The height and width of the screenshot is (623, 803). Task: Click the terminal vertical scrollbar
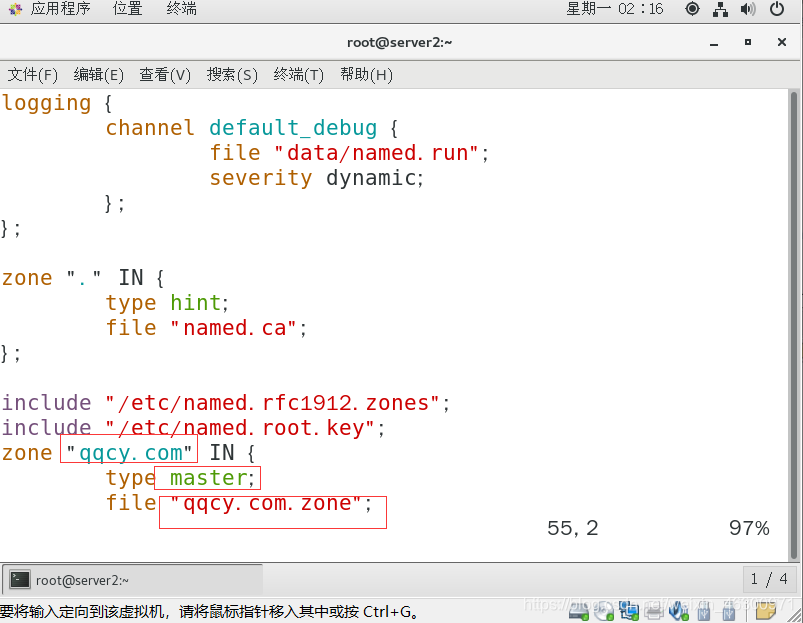793,324
